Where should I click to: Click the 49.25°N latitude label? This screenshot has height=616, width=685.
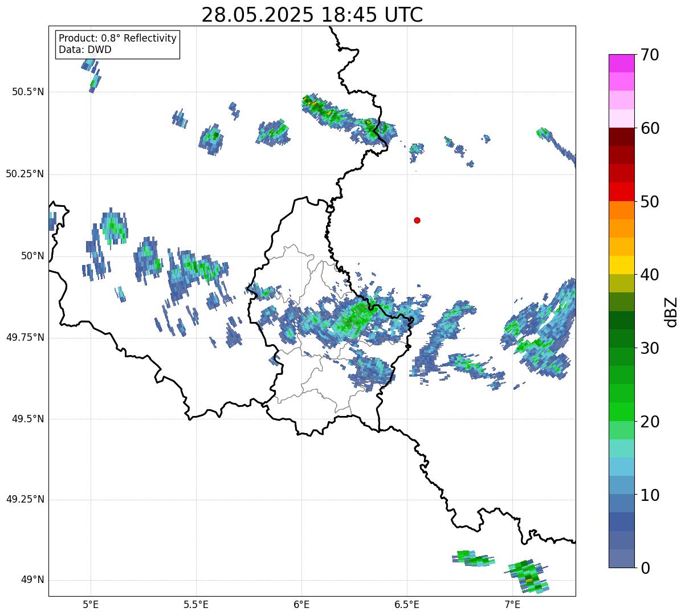25,499
